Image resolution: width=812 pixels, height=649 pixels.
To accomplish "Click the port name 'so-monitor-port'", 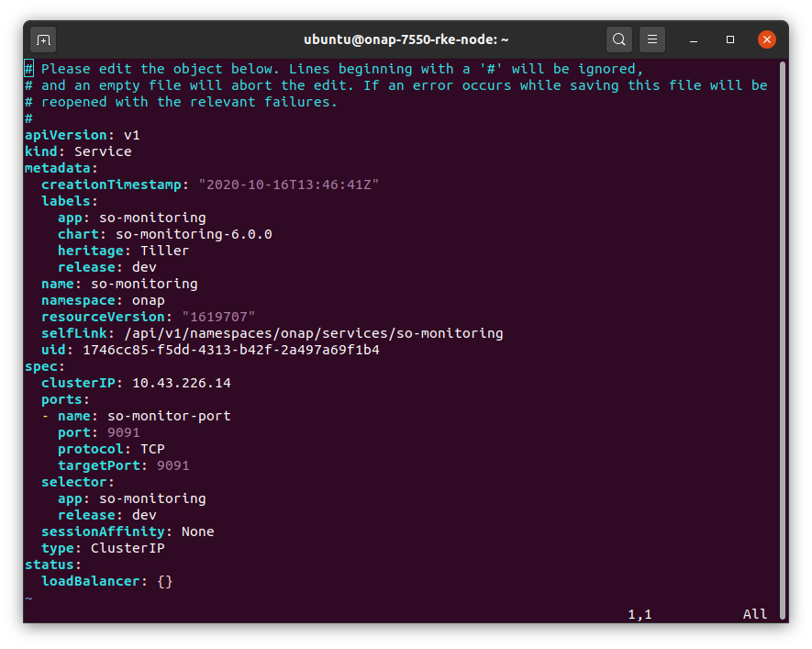I will [169, 416].
